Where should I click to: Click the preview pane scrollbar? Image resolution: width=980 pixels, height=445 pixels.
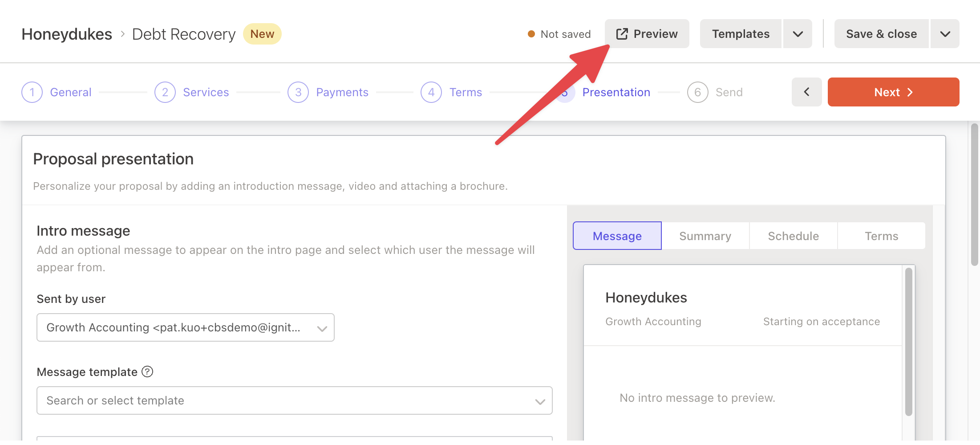pyautogui.click(x=909, y=342)
